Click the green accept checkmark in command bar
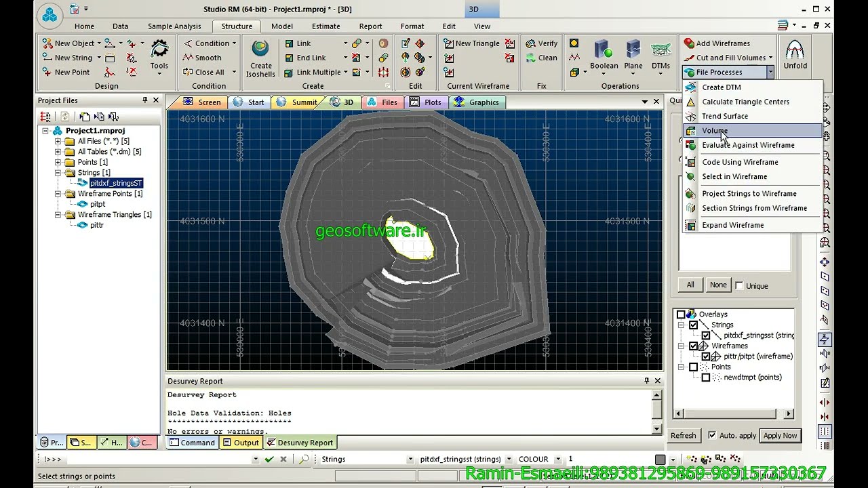868x488 pixels. tap(269, 459)
